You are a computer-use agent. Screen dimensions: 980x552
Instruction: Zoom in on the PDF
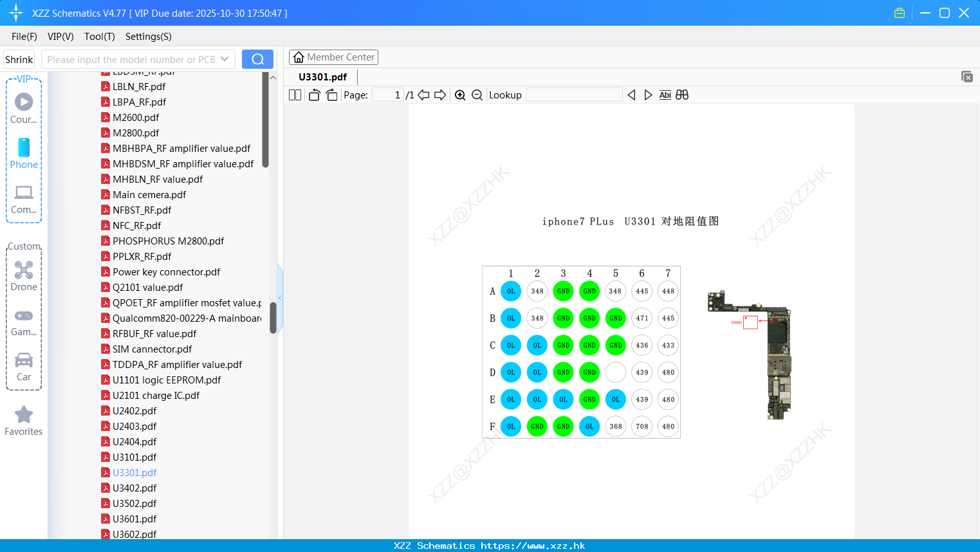click(460, 95)
